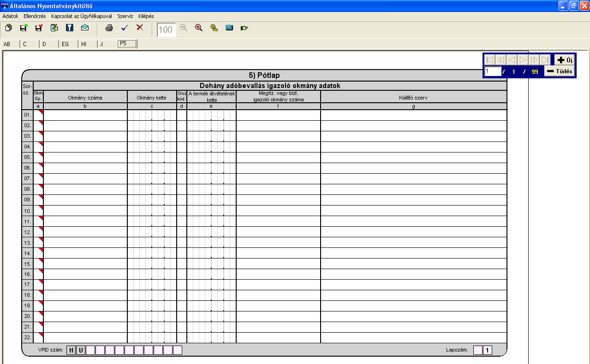This screenshot has width=590, height=364.
Task: Click Okm típ cell in row 03
Action: (38, 136)
